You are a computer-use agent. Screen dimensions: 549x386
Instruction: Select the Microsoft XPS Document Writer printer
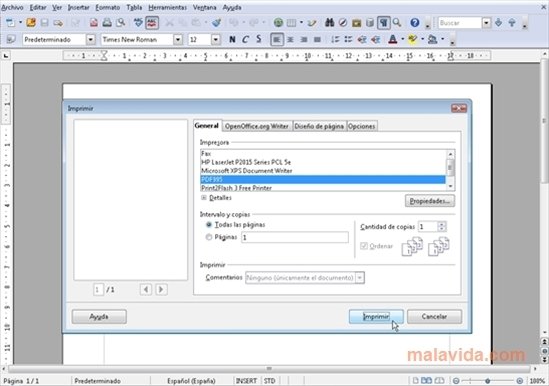coord(246,171)
